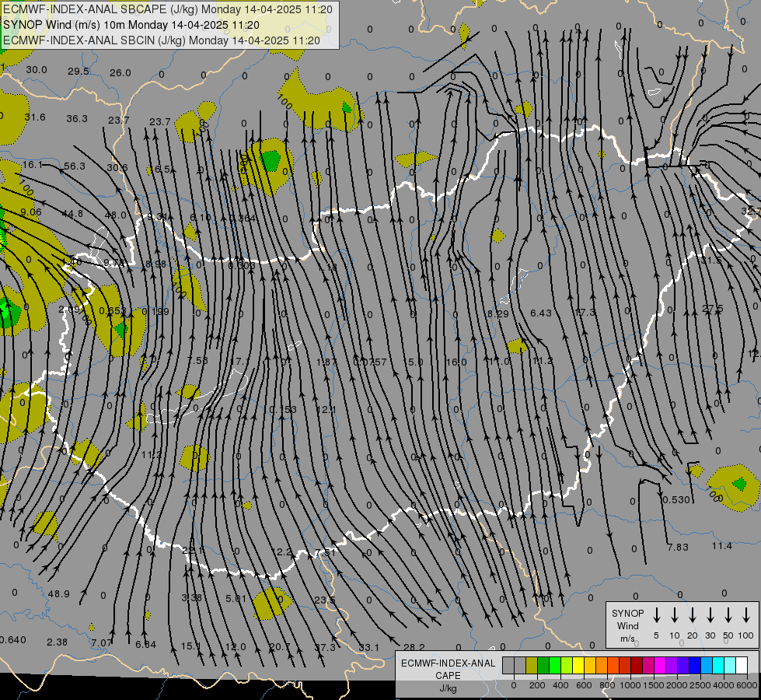
Task: Click the 0.640 value on the map
Action: [12, 640]
